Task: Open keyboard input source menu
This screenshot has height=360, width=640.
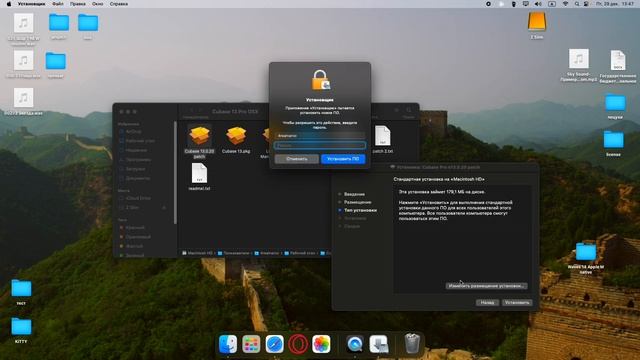Action: [x=551, y=4]
